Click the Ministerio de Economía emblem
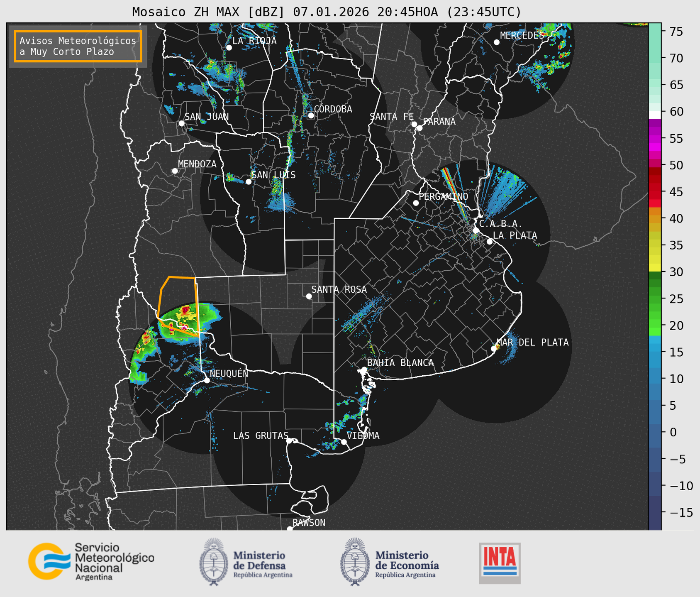This screenshot has width=700, height=597. tap(355, 562)
